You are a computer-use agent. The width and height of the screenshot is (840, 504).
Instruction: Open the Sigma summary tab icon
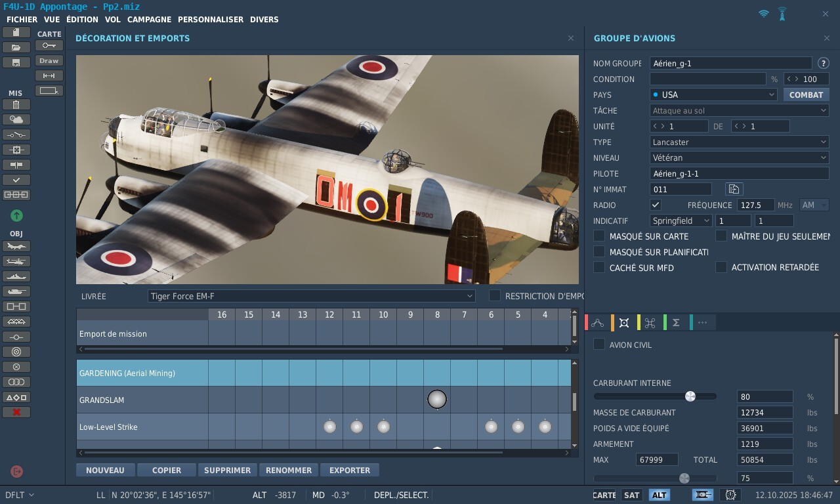click(x=676, y=322)
